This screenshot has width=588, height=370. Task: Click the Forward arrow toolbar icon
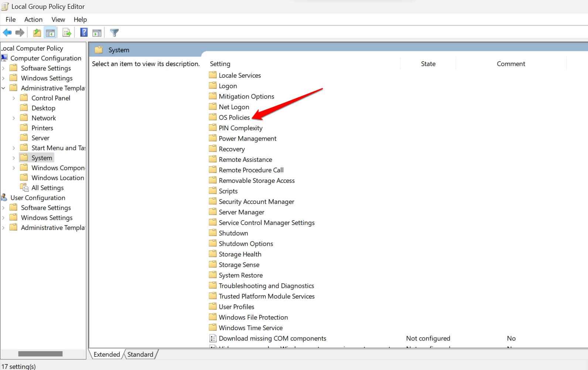tap(20, 32)
